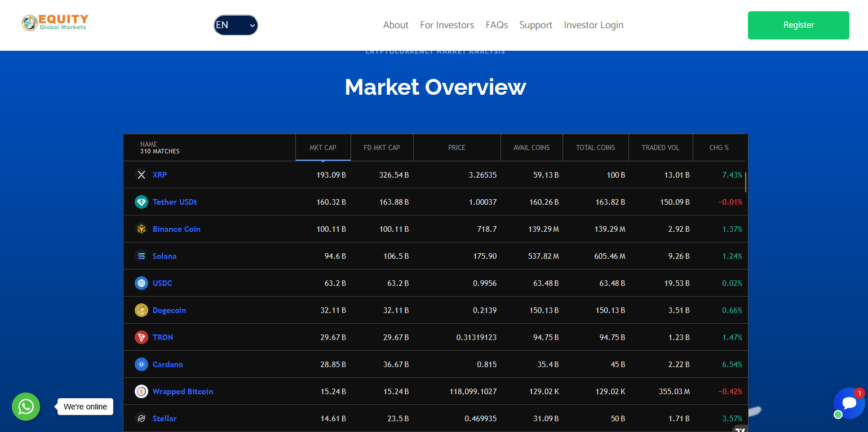Open the Stellar link
868x432 pixels.
coord(165,418)
